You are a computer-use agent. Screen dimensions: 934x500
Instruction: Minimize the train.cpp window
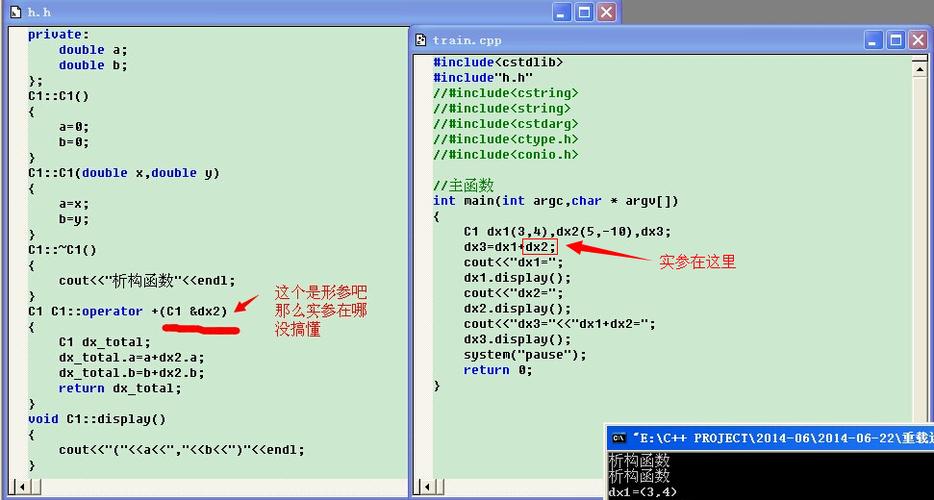tap(874, 41)
